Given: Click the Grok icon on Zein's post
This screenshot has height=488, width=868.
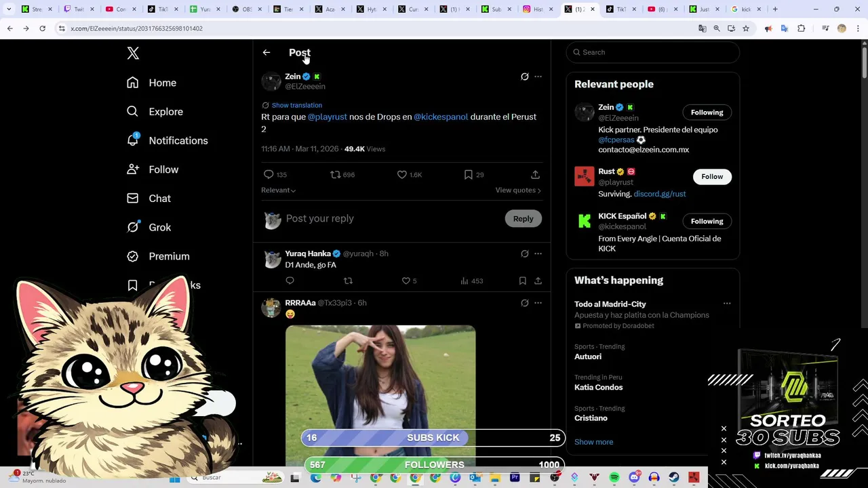Looking at the screenshot, I should [x=524, y=77].
